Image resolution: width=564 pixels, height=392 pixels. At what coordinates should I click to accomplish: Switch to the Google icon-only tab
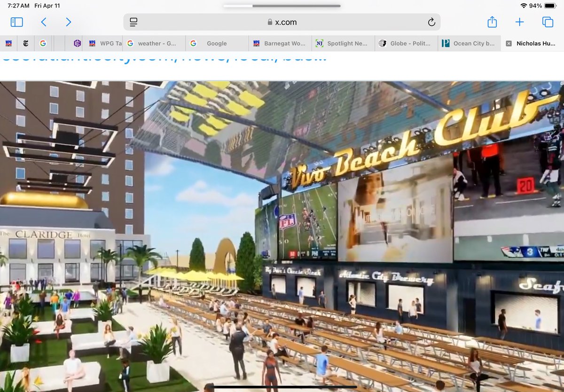point(43,43)
